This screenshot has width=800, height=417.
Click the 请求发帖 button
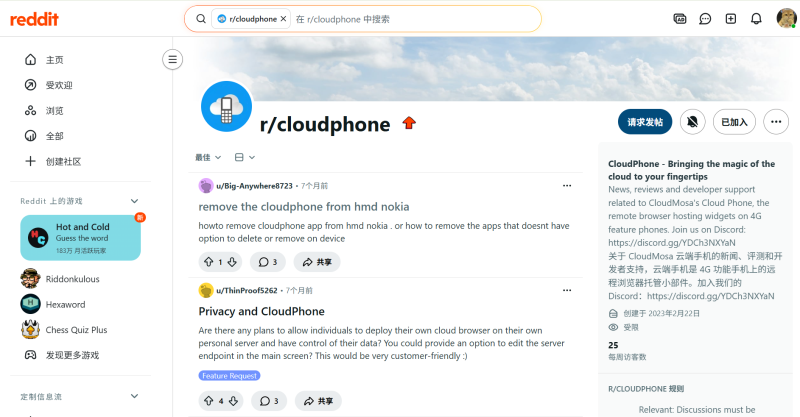[645, 122]
